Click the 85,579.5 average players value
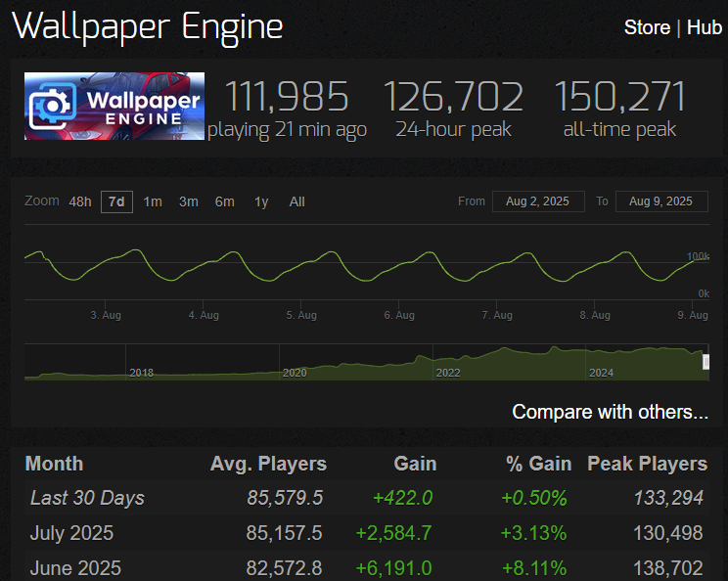 click(x=285, y=498)
